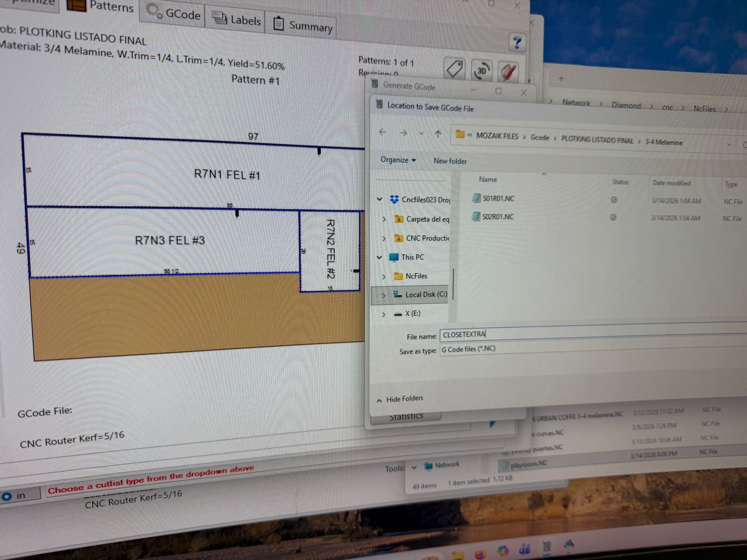The image size is (747, 560).
Task: Go up one folder level arrow
Action: [x=438, y=134]
